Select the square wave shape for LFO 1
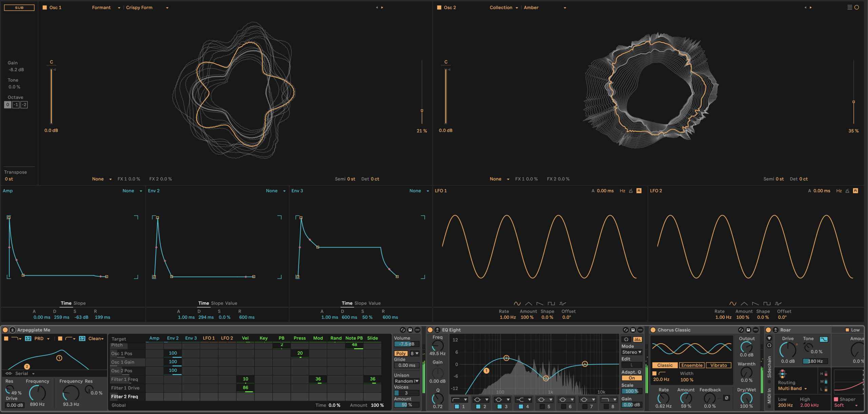The height and width of the screenshot is (414, 868). tap(551, 304)
